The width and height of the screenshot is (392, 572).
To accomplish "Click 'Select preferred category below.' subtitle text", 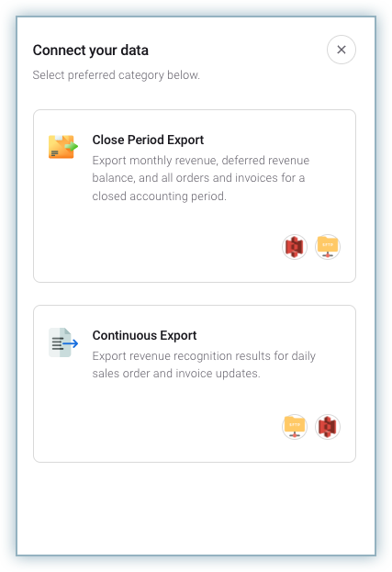I will [117, 74].
